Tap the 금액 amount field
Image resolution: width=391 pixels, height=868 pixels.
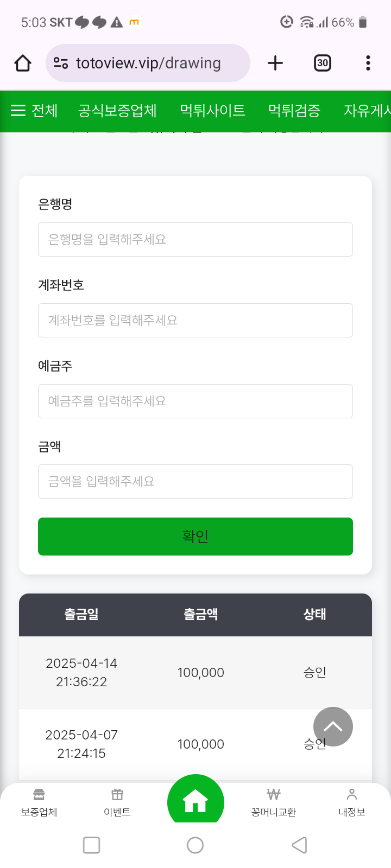point(195,481)
